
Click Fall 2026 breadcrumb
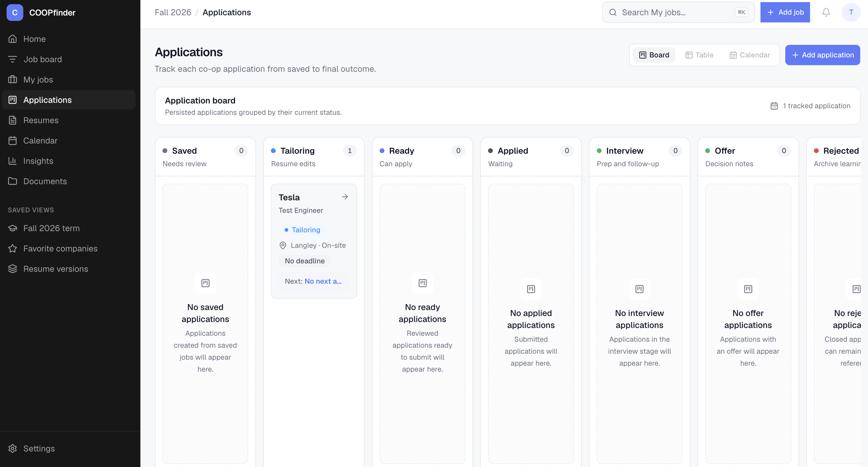(x=173, y=13)
